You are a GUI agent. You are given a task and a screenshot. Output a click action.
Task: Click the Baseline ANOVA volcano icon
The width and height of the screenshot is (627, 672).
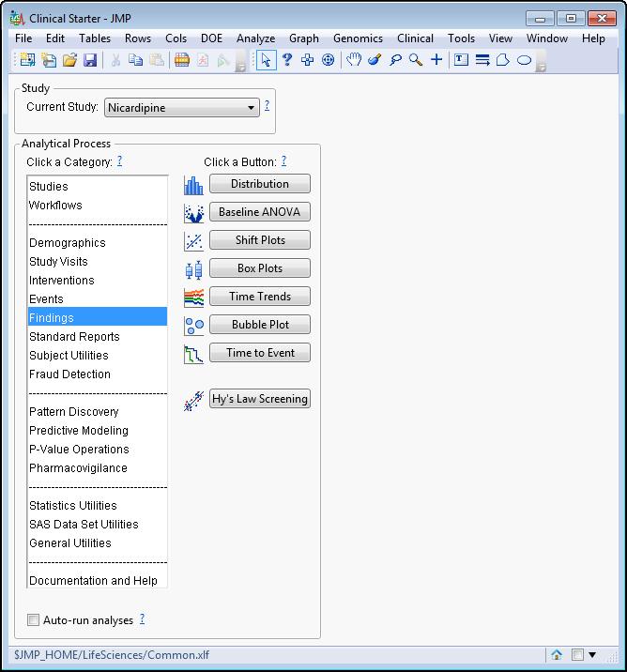point(193,213)
